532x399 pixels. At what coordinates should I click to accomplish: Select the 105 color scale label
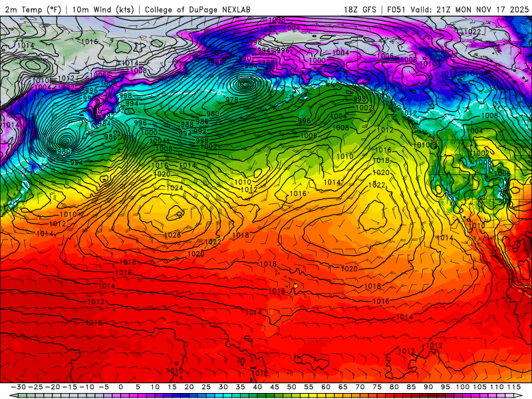pyautogui.click(x=479, y=387)
